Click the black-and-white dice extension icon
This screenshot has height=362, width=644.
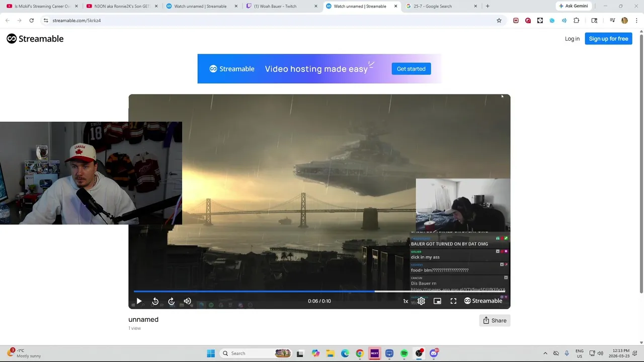pos(540,21)
